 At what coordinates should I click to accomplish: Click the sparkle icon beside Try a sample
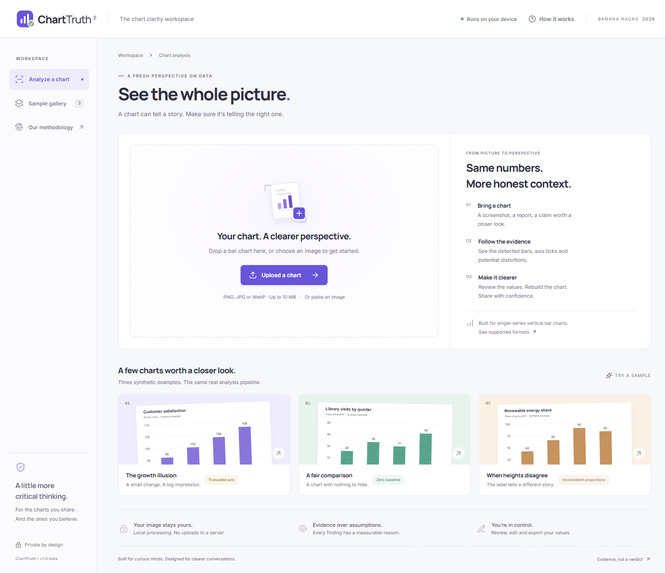pyautogui.click(x=609, y=375)
